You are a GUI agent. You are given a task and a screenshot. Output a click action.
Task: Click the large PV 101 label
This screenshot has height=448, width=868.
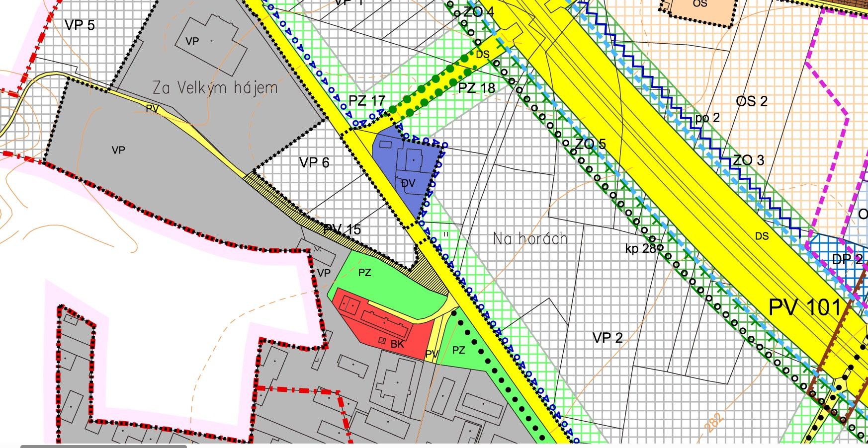point(804,307)
